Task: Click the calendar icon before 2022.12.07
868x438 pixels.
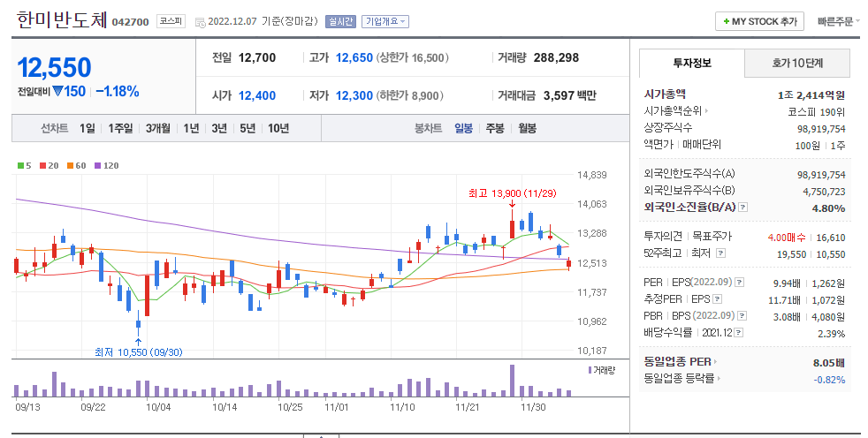Action: tap(201, 22)
